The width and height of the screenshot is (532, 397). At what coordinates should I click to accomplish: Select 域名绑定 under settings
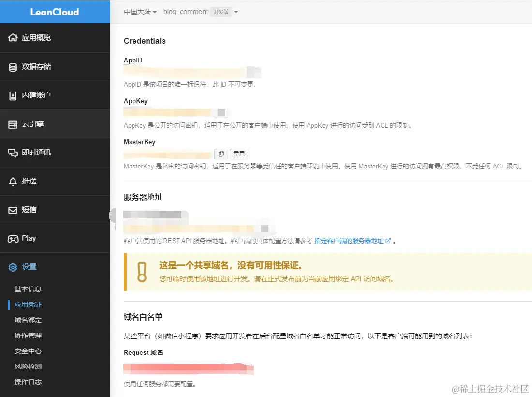[28, 320]
